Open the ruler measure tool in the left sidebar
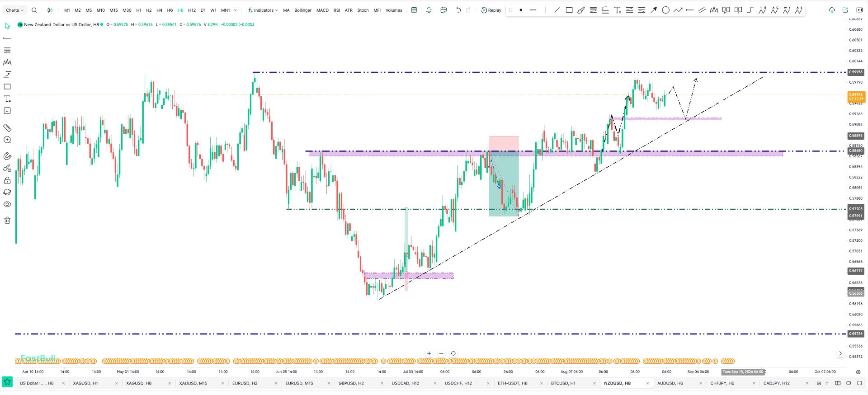The height and width of the screenshot is (395, 868). coord(7,128)
